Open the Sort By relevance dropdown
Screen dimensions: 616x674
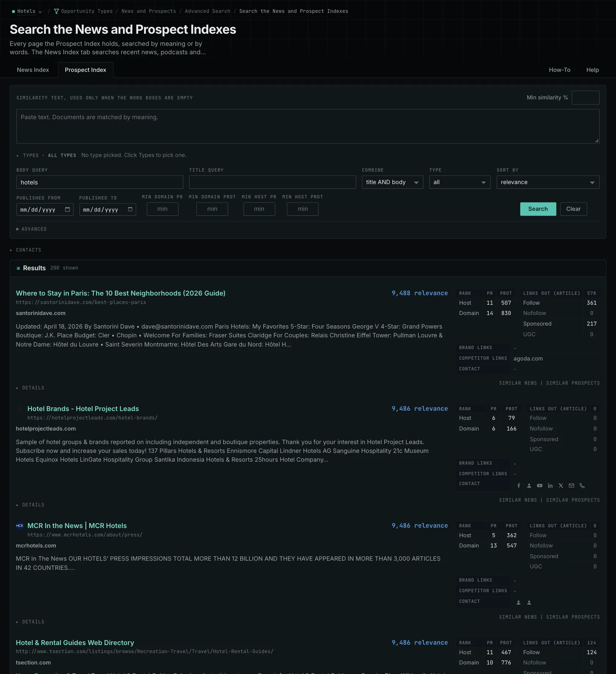[x=548, y=182]
